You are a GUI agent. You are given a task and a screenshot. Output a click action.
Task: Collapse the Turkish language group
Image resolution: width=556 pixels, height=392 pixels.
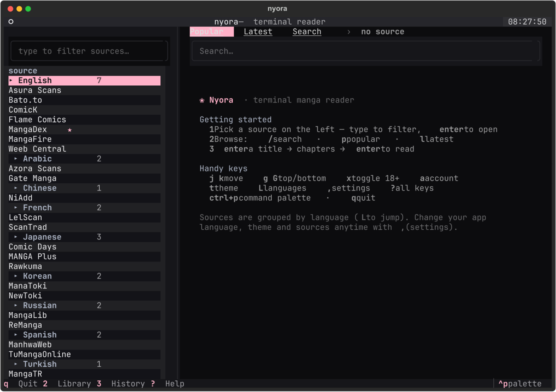pos(85,364)
